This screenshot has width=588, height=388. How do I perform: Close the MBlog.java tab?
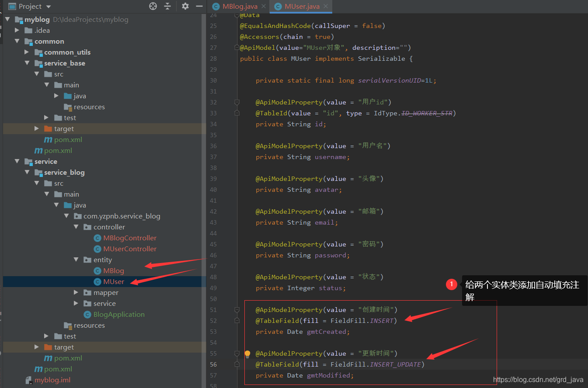click(x=263, y=7)
